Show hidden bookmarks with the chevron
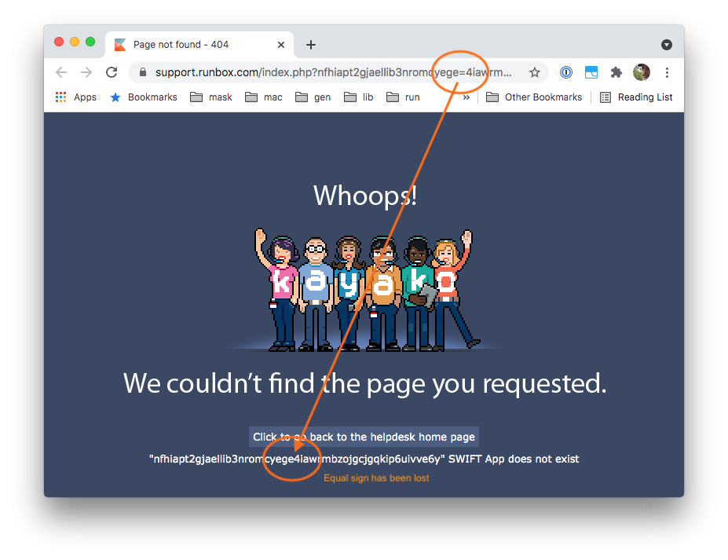728x560 pixels. pyautogui.click(x=466, y=97)
